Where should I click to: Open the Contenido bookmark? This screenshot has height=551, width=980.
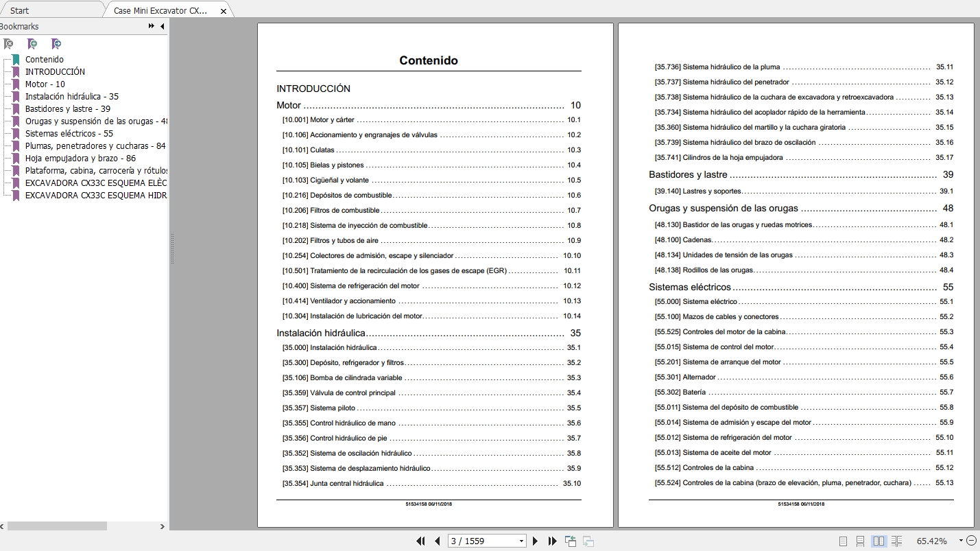coord(45,60)
